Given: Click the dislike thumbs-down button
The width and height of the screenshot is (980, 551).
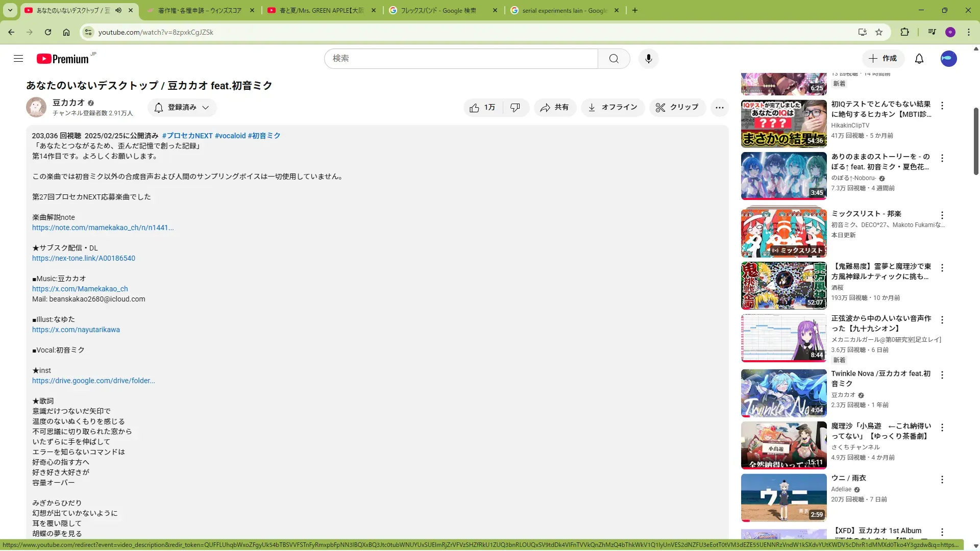Looking at the screenshot, I should [x=515, y=108].
